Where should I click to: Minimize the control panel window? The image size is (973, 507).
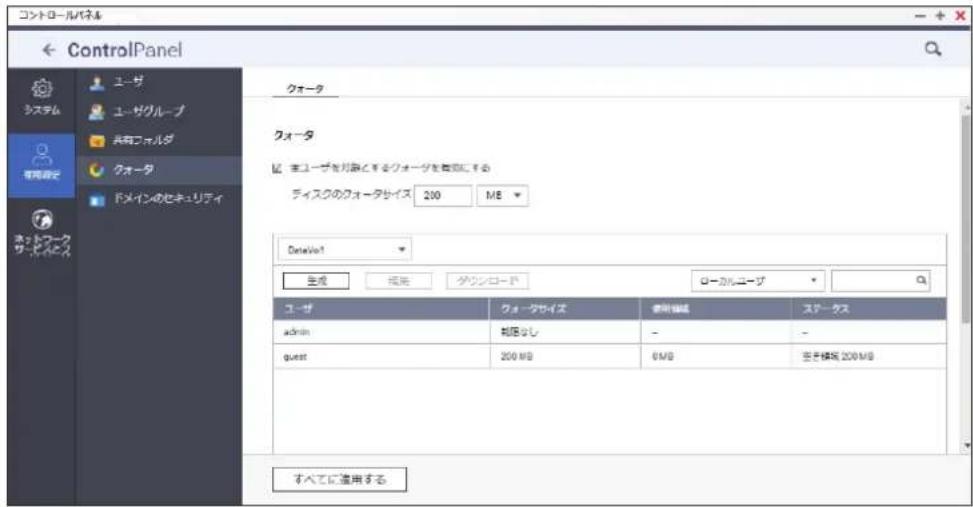point(921,16)
